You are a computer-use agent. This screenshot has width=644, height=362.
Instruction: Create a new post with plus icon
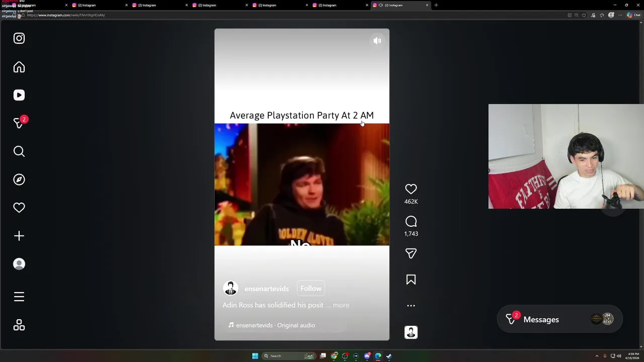pyautogui.click(x=19, y=236)
